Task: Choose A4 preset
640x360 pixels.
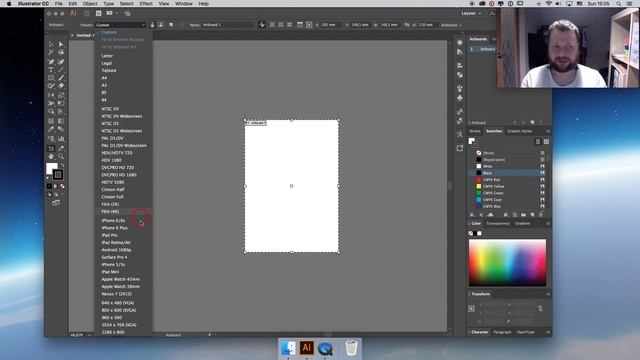Action: click(104, 78)
